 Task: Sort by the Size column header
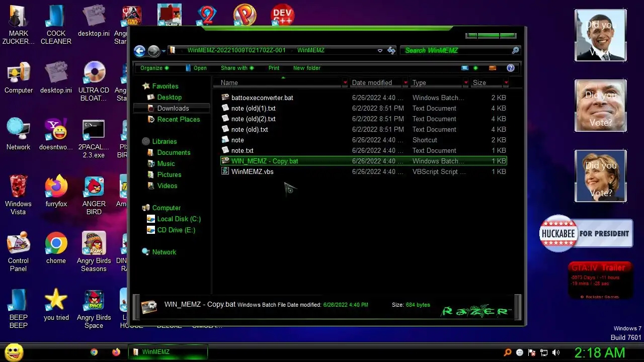tap(487, 82)
